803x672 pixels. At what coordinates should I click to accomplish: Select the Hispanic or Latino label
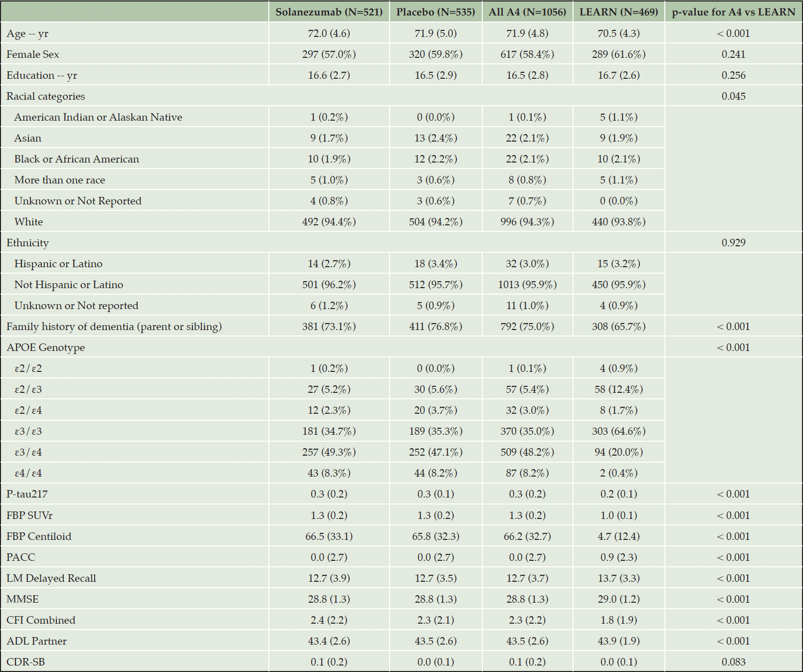point(58,264)
